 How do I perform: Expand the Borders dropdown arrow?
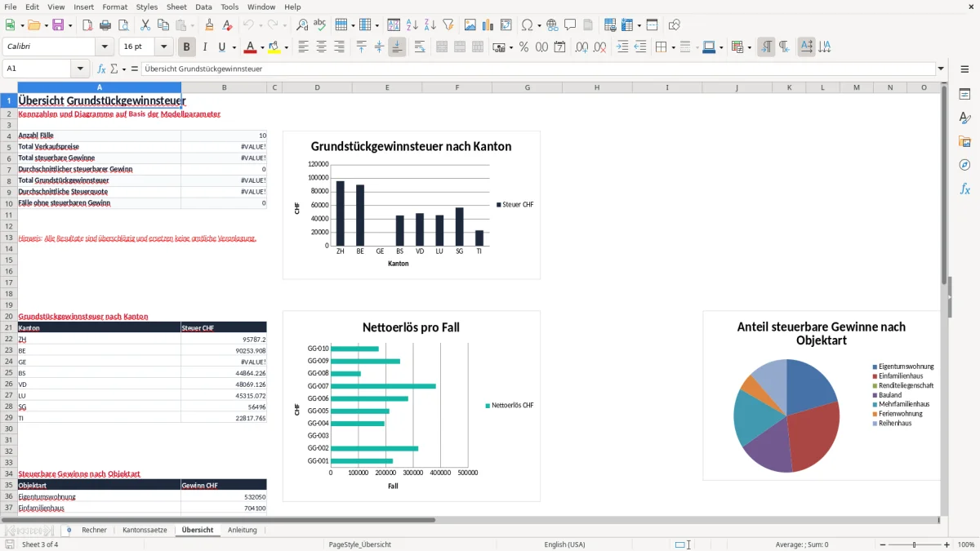pyautogui.click(x=673, y=47)
